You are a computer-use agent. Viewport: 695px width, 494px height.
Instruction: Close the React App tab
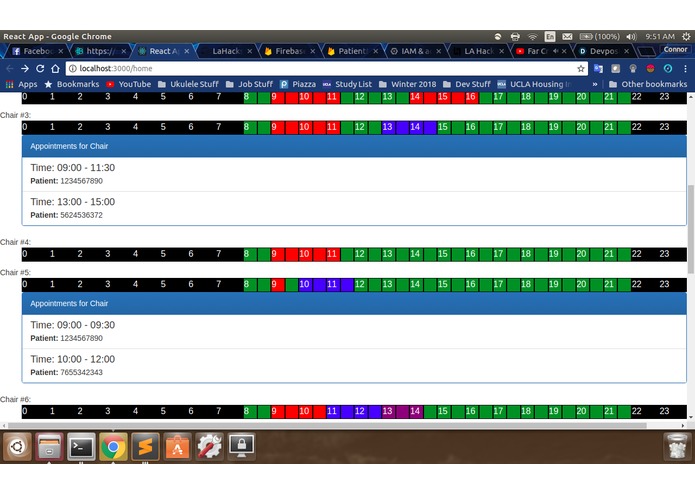(x=187, y=51)
